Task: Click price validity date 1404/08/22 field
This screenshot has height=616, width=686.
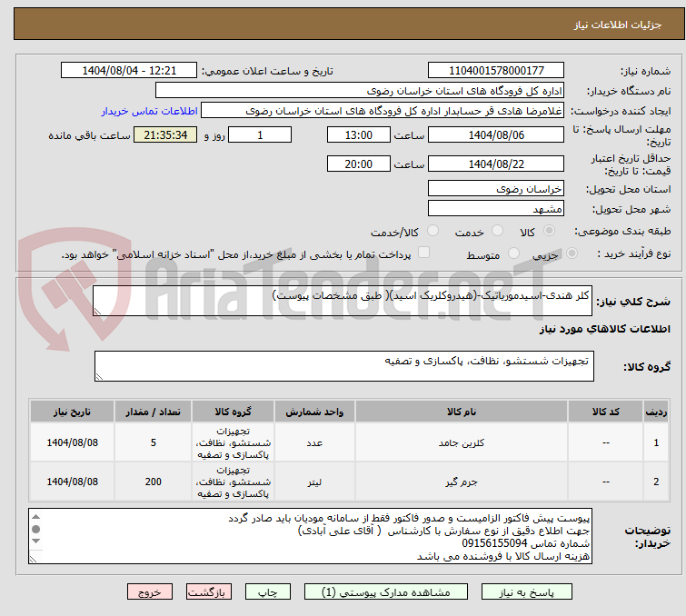Action: click(x=496, y=164)
